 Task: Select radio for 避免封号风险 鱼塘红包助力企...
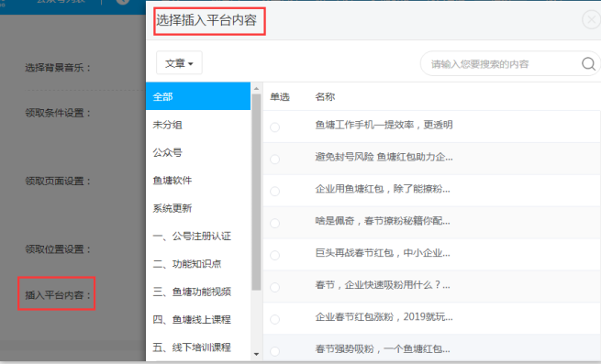(x=275, y=159)
